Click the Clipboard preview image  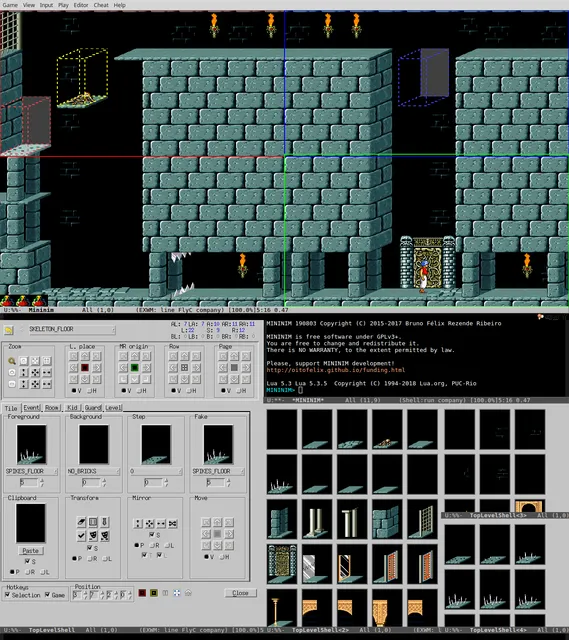click(x=31, y=523)
